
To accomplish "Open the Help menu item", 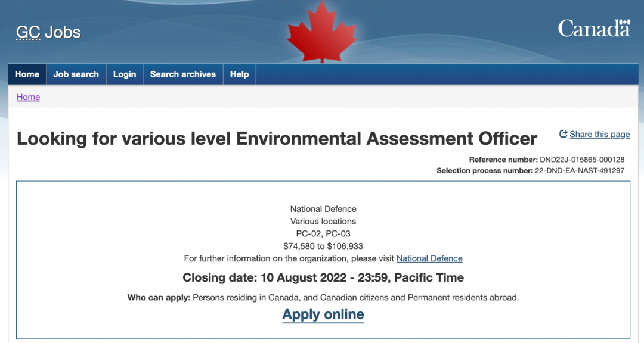I will click(240, 74).
